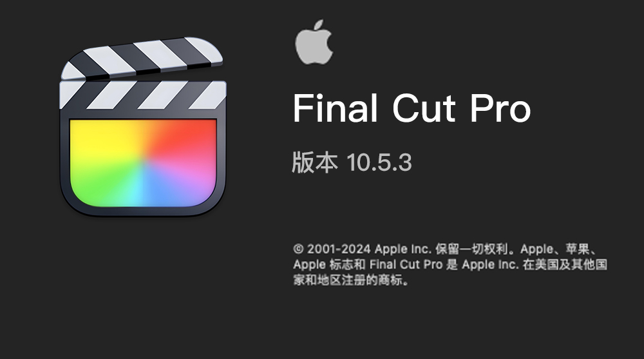
Task: Click the Final Cut Pro clapperboard icon
Action: [x=143, y=127]
